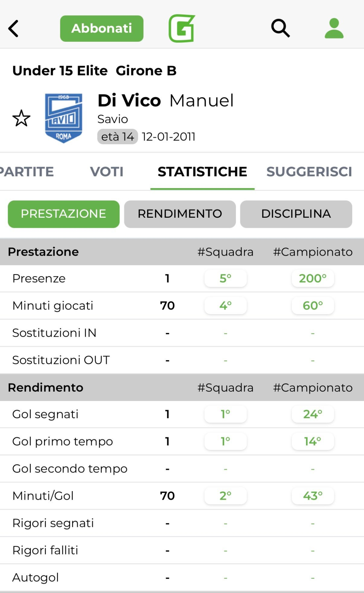Open the user profile icon

tap(334, 28)
